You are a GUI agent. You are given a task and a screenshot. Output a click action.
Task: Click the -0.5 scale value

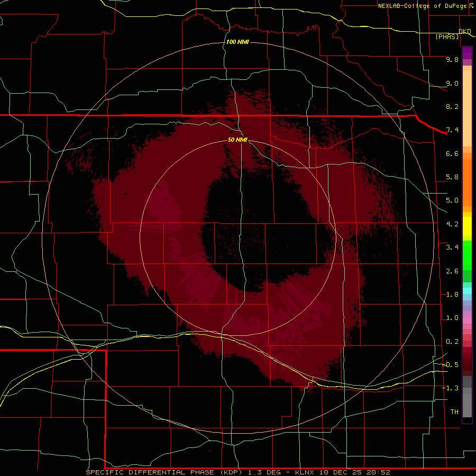coord(450,365)
